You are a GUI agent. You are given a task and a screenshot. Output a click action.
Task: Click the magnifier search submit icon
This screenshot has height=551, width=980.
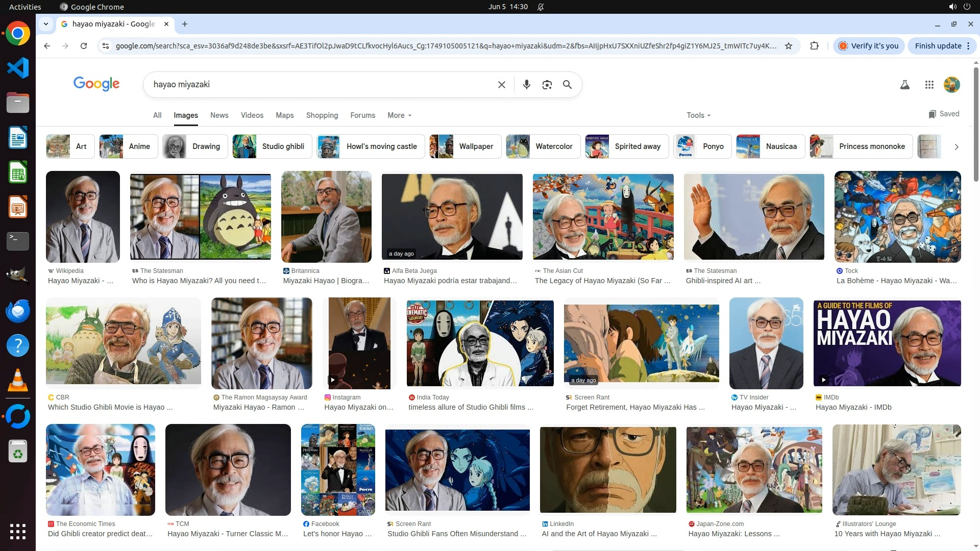click(x=567, y=85)
